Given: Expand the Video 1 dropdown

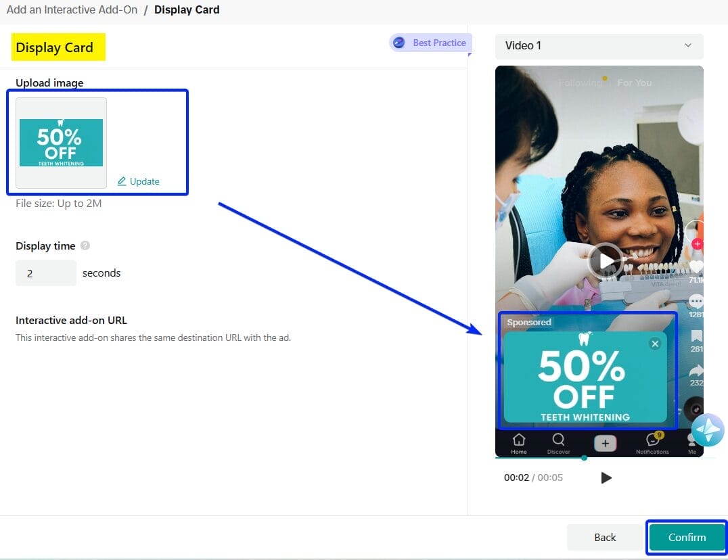Looking at the screenshot, I should (599, 46).
